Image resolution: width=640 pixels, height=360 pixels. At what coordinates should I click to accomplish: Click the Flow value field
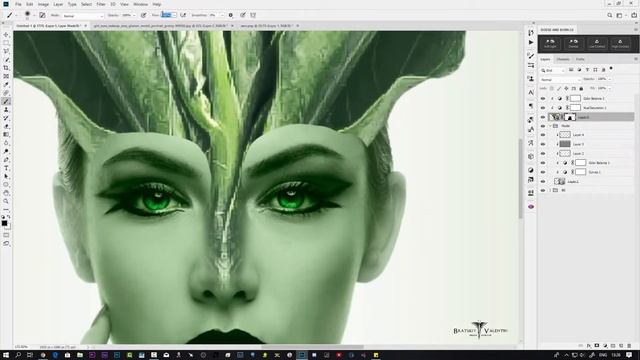(166, 15)
